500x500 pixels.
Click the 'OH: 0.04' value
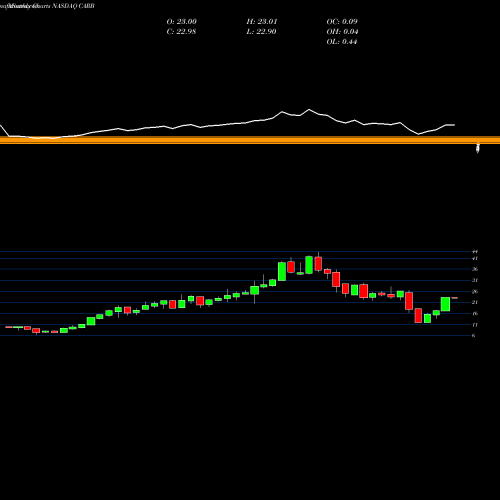[x=342, y=32]
